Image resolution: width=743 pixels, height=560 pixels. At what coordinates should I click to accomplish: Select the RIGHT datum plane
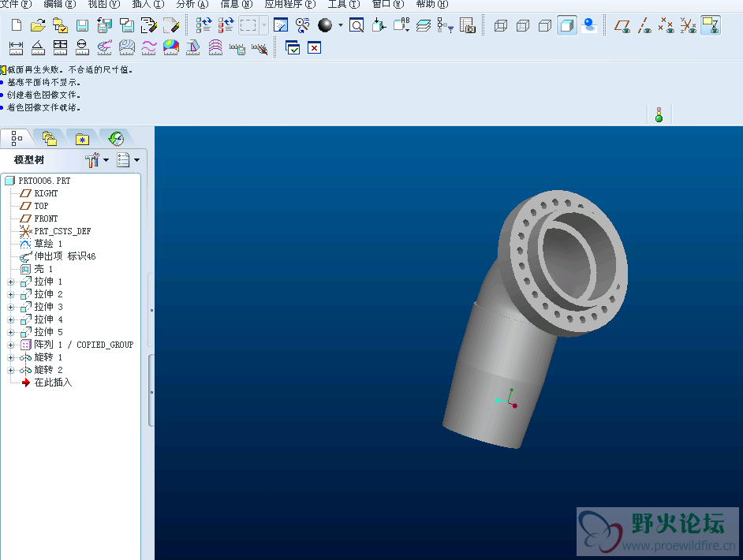tap(39, 193)
